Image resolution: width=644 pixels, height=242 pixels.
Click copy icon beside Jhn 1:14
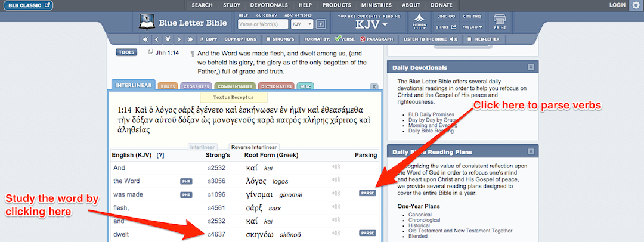click(x=151, y=52)
